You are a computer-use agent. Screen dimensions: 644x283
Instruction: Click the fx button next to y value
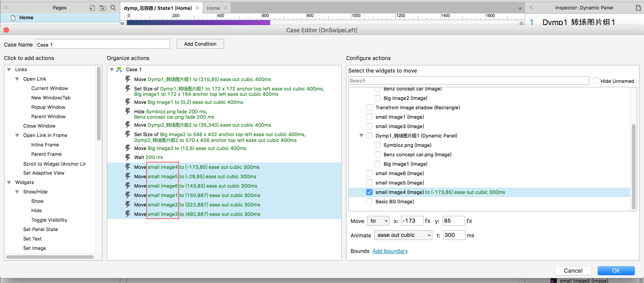(x=469, y=221)
